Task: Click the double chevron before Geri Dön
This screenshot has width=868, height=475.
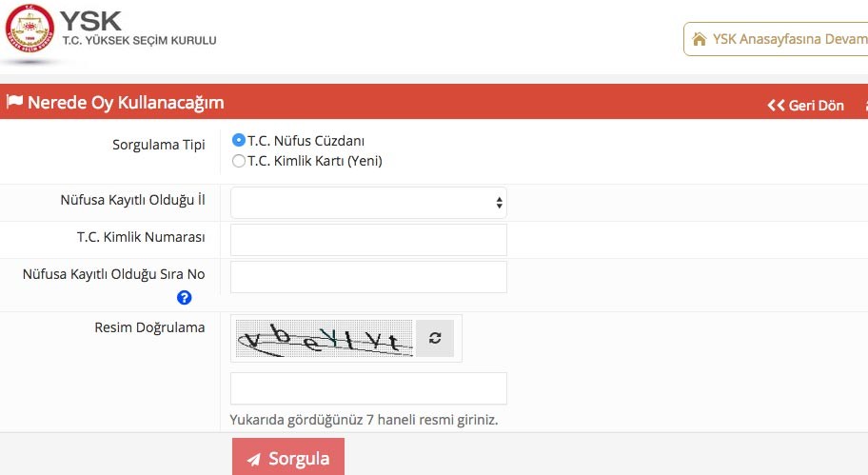Action: (x=776, y=106)
